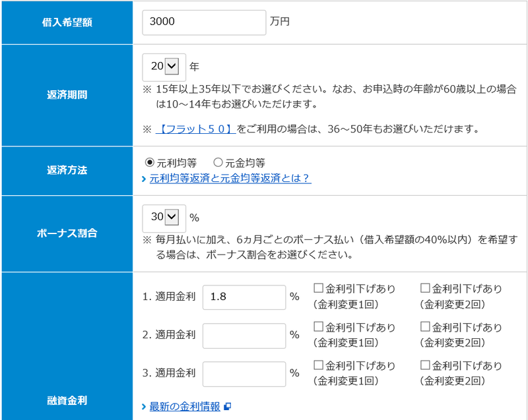Select the 元利均等 radio button
The image size is (528, 420).
pyautogui.click(x=149, y=163)
